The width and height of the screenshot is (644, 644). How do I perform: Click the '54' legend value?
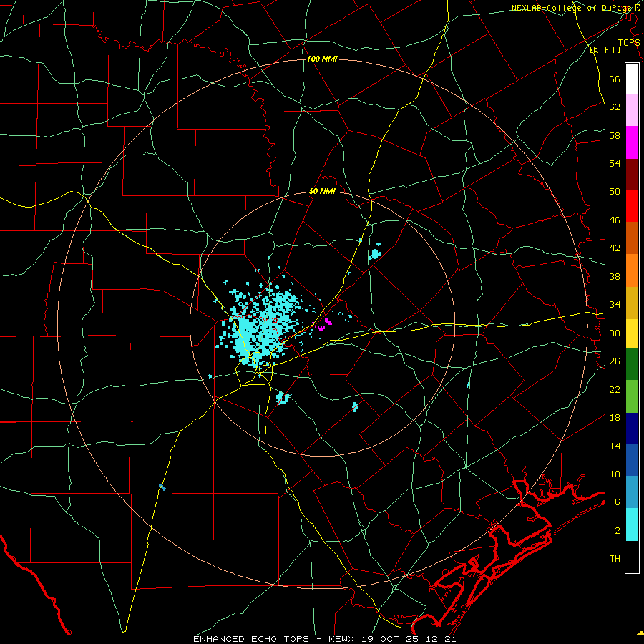615,163
